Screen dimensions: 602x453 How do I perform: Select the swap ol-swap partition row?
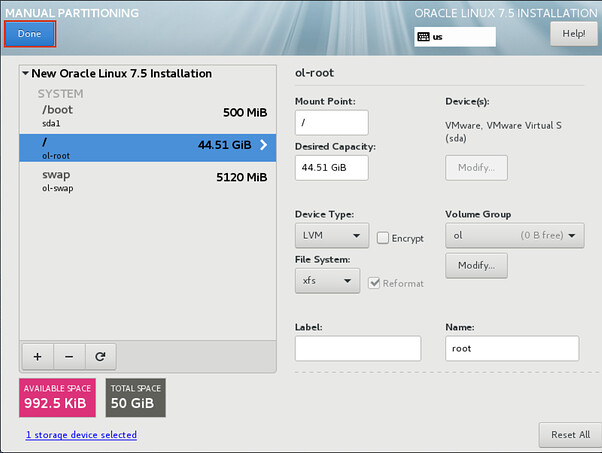[148, 180]
